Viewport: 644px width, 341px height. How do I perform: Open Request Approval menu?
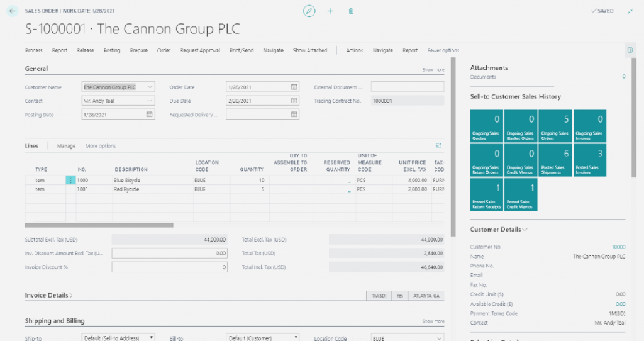tap(200, 50)
